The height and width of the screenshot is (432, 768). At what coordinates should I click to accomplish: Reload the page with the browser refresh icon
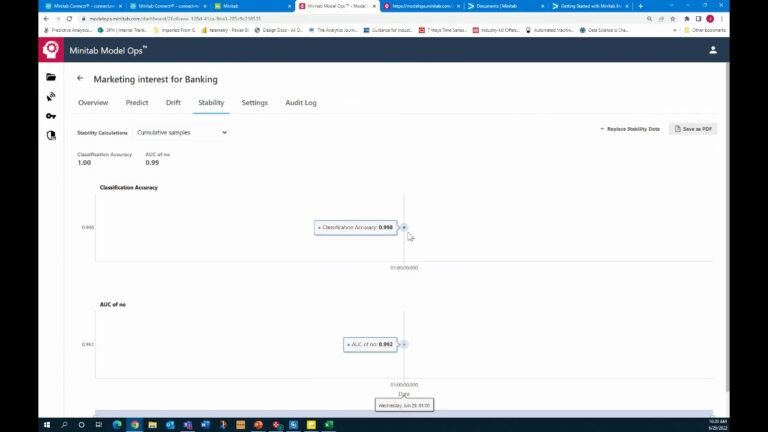coord(70,19)
